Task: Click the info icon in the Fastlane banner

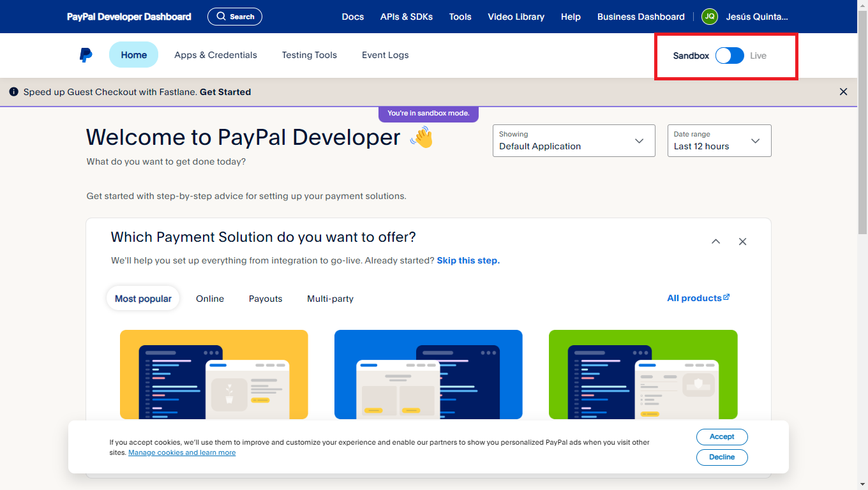Action: (14, 92)
